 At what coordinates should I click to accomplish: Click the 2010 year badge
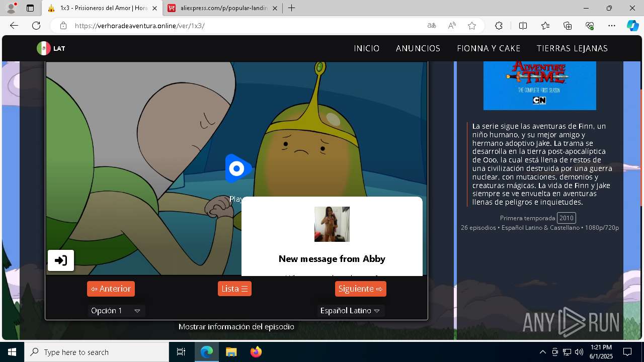tap(567, 218)
